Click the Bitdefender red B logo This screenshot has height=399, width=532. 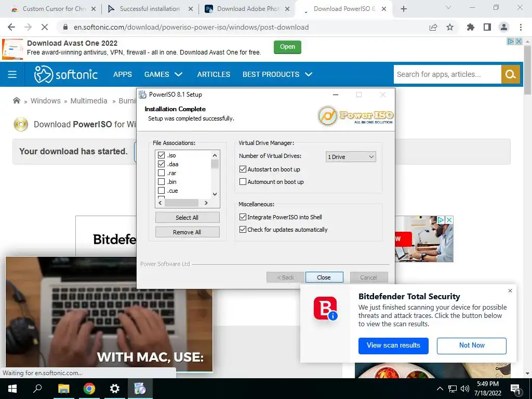(325, 308)
